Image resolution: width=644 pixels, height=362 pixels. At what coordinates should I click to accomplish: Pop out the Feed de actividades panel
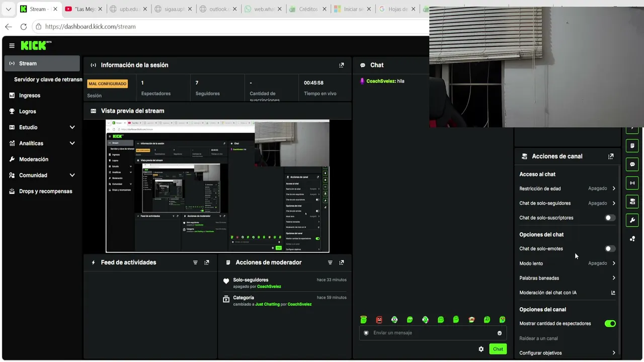pos(207,262)
